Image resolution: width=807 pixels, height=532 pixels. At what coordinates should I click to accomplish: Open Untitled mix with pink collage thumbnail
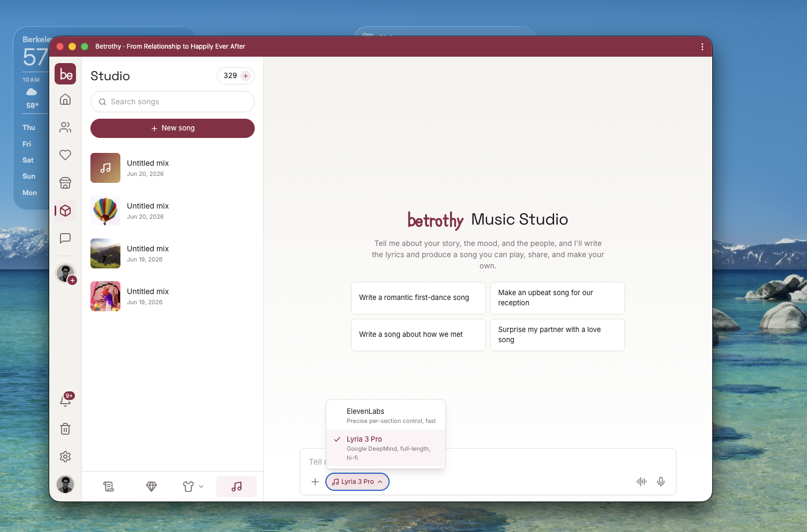172,296
